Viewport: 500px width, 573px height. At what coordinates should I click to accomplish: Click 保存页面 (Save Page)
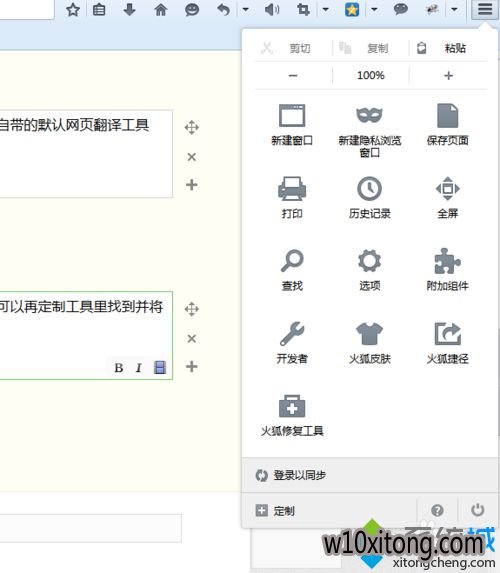coord(448,125)
